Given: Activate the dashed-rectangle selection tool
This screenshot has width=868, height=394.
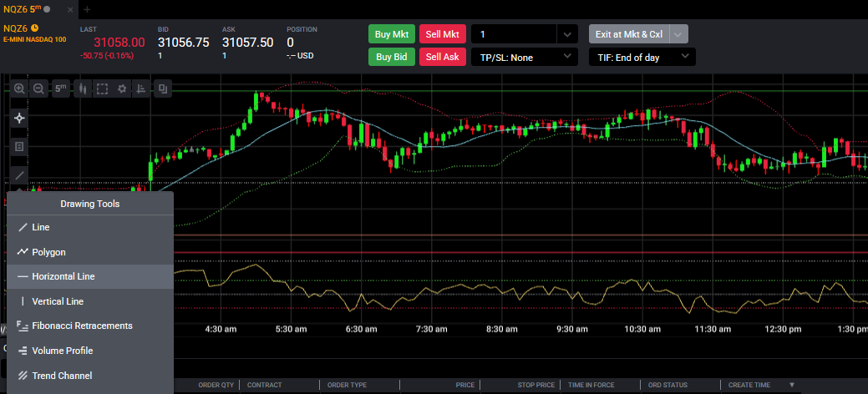Looking at the screenshot, I should coord(102,88).
